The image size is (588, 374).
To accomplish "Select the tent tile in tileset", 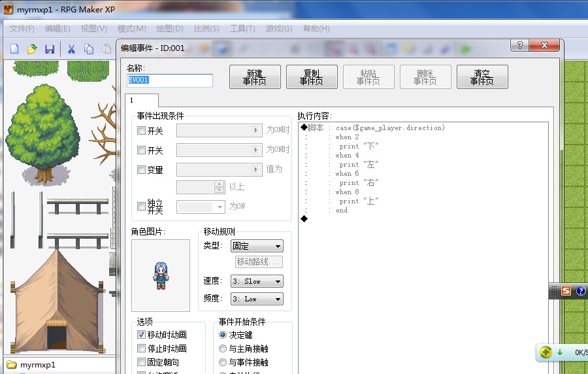I will pyautogui.click(x=57, y=301).
